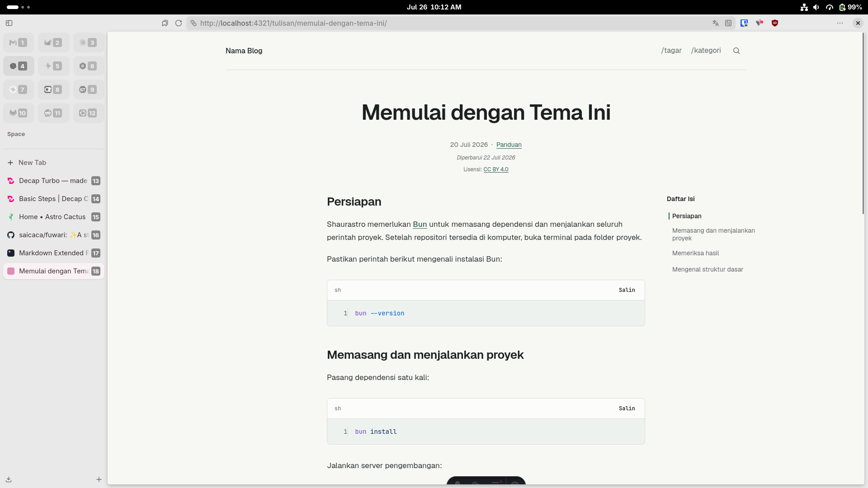Image resolution: width=868 pixels, height=488 pixels.
Task: Click the Nama Blog site title
Action: [x=244, y=51]
